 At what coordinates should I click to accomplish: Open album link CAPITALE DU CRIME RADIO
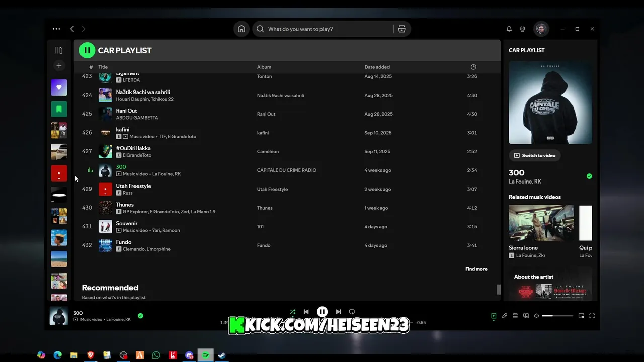pyautogui.click(x=286, y=170)
